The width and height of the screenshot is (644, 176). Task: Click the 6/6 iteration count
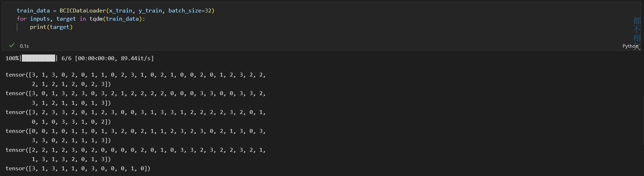pos(66,58)
